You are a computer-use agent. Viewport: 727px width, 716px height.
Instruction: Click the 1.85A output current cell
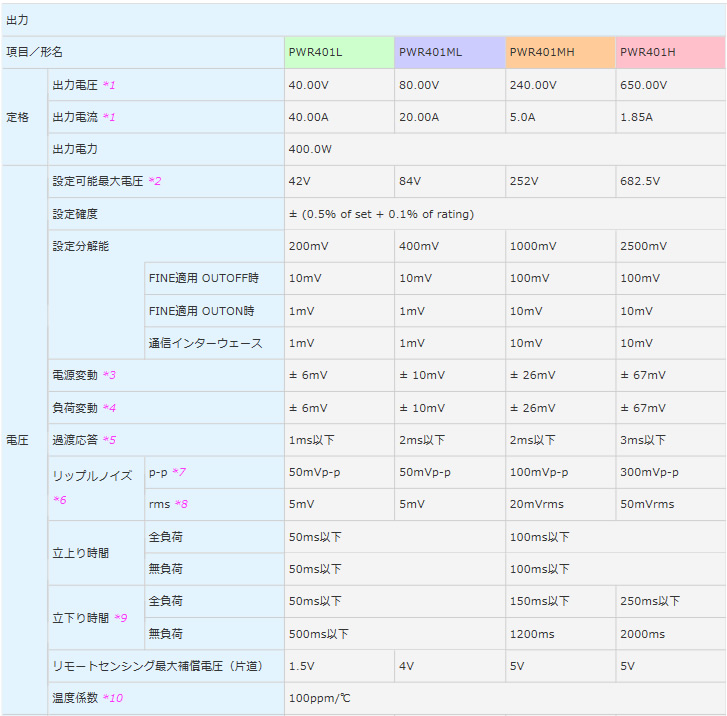(670, 117)
